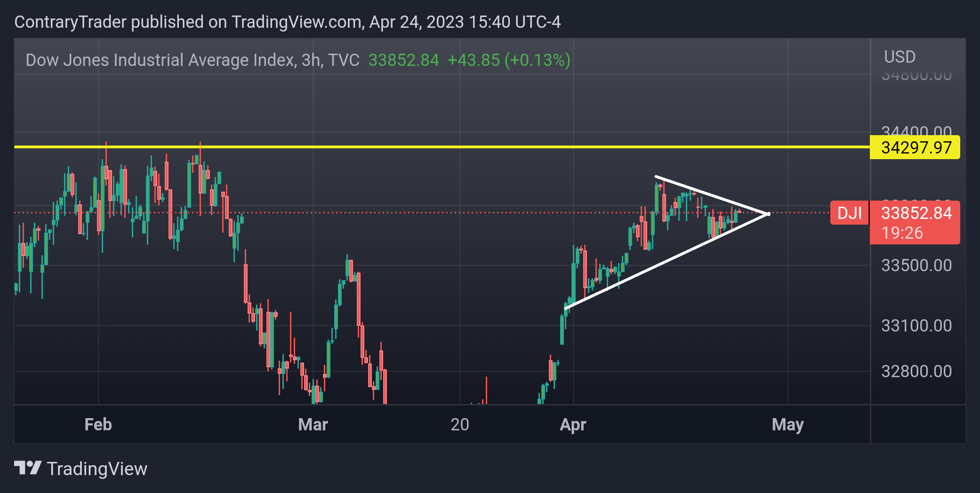Click the Apr label on time axis
980x493 pixels.
(573, 425)
